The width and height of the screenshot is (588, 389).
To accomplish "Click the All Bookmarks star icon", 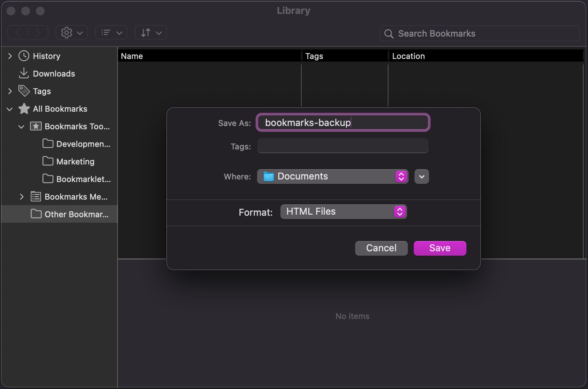I will 23,108.
